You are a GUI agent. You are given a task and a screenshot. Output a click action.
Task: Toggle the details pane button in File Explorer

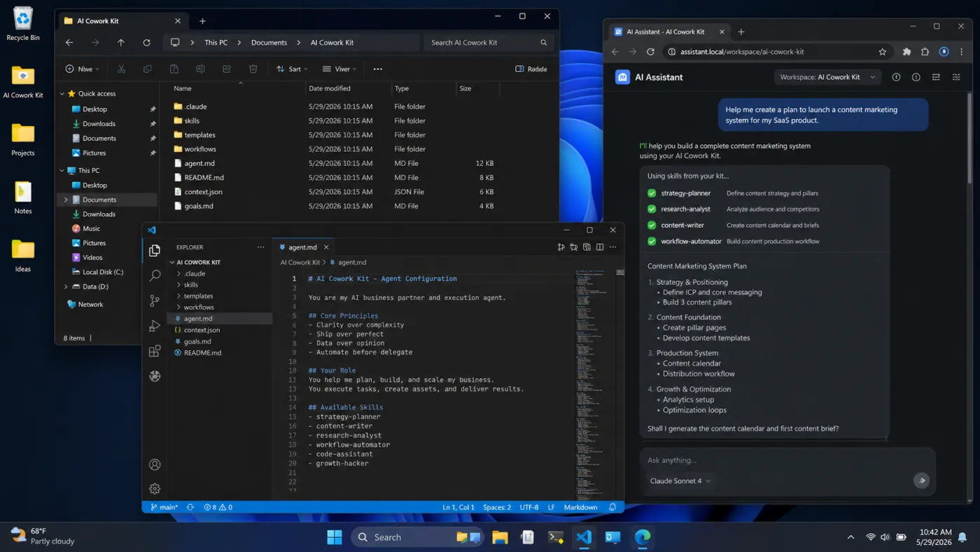531,69
